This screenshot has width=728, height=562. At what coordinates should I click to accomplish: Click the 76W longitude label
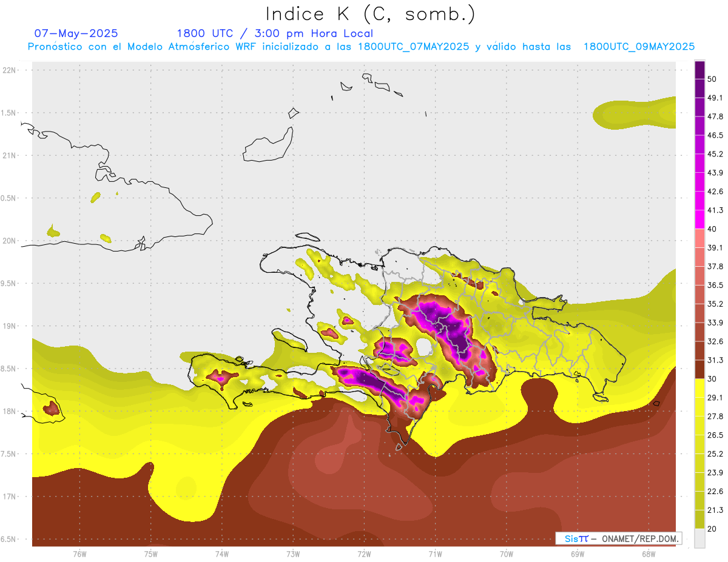(x=79, y=554)
